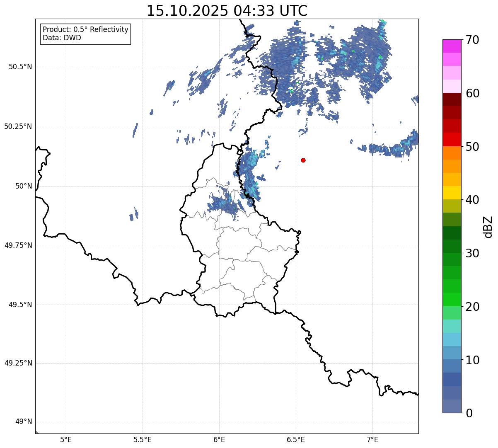The image size is (498, 448).
Task: Click the 49.75°N latitude label
Action: click(18, 245)
